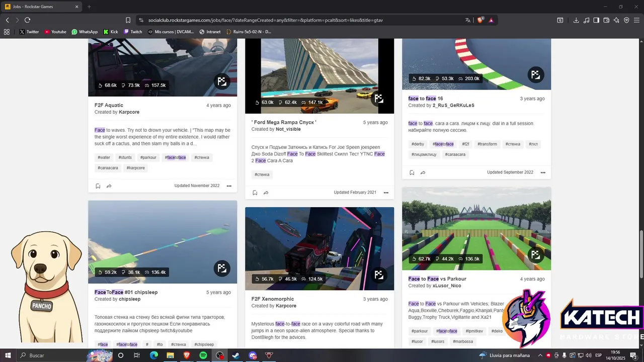Open the Jobs - Rockstar Games tab
The image size is (644, 362).
(x=42, y=7)
